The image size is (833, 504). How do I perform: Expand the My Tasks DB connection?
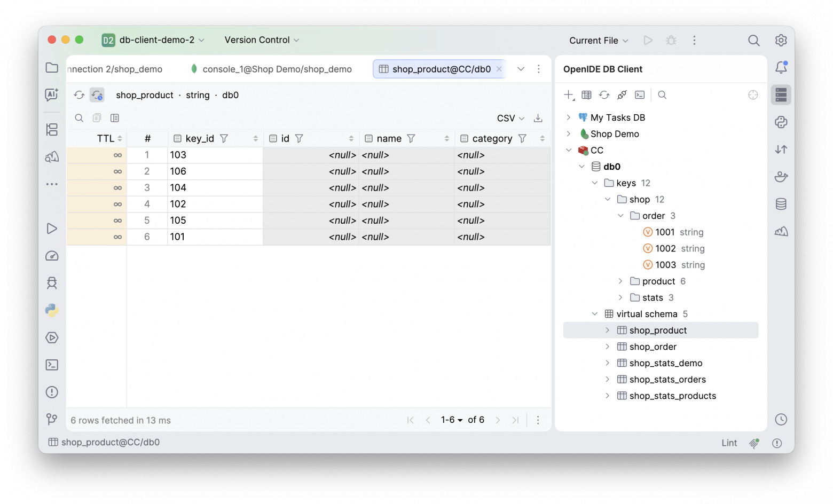pyautogui.click(x=569, y=117)
